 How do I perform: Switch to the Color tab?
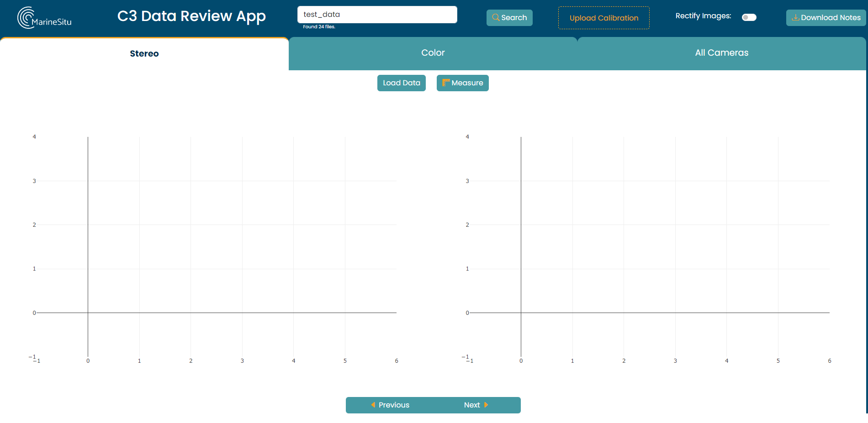tap(433, 53)
